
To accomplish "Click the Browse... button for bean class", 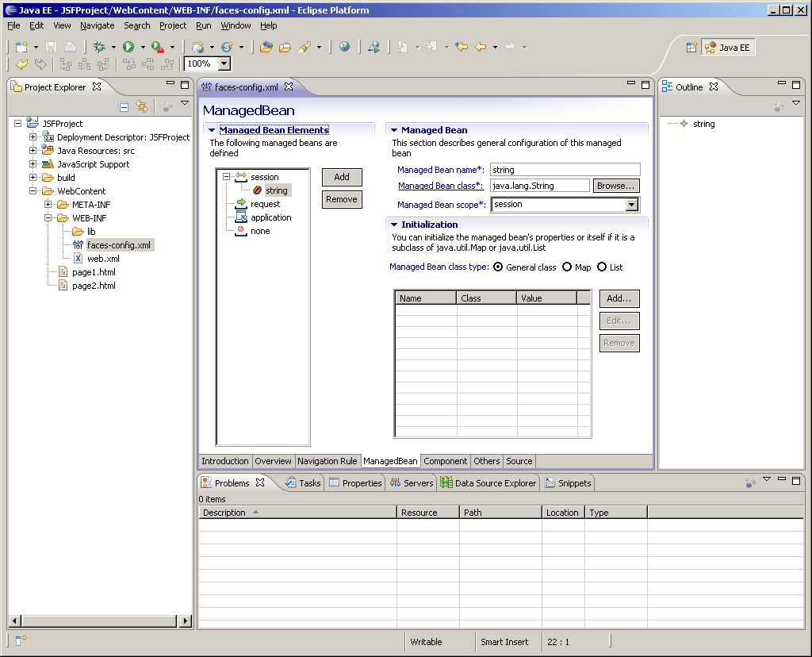I will 615,186.
